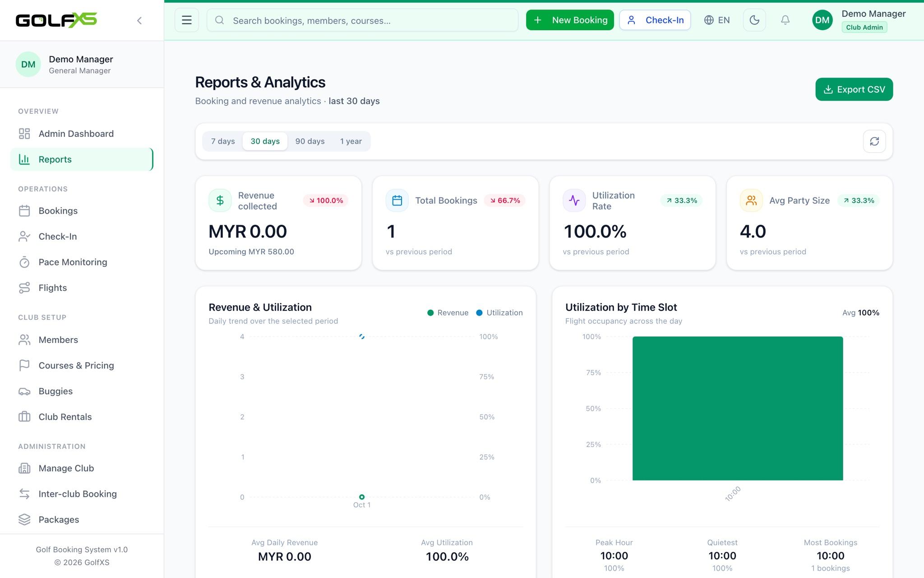
Task: Open Manage Club page
Action: click(x=82, y=469)
